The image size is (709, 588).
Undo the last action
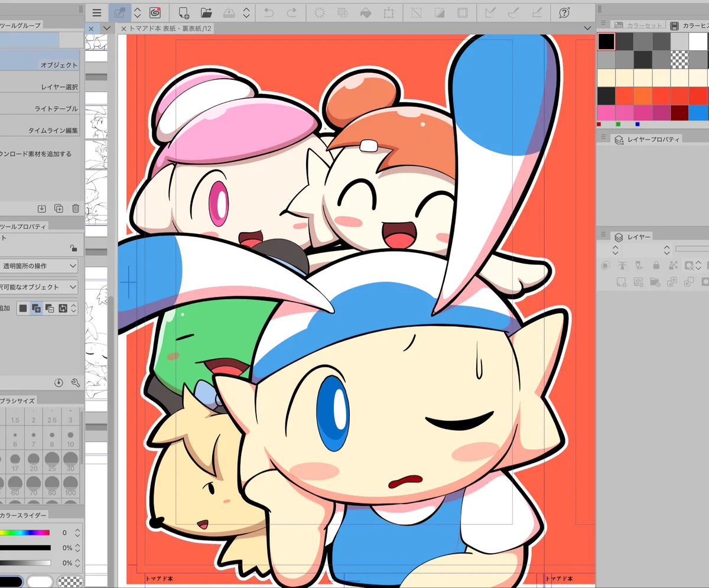(269, 12)
